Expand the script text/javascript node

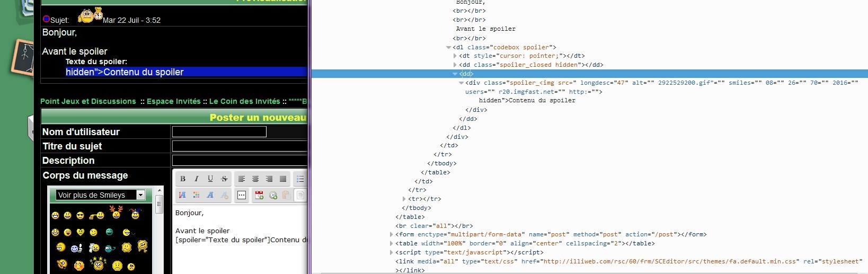392,252
